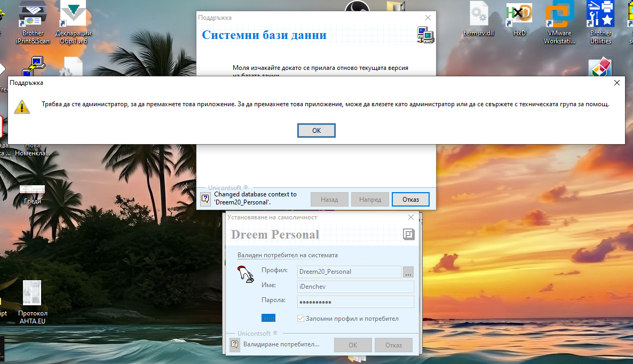The image size is (633, 364).
Task: Click the Системни бази данни heading
Action: (264, 35)
